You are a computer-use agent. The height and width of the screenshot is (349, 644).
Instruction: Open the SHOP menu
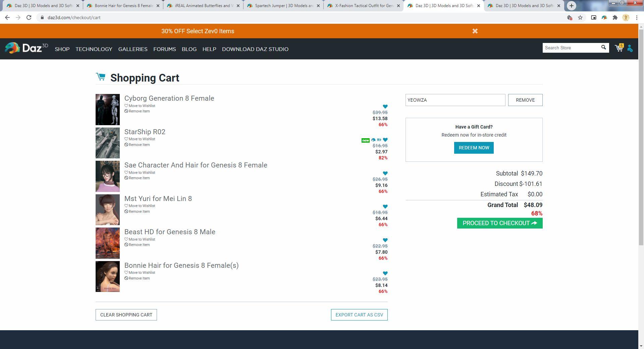[62, 49]
